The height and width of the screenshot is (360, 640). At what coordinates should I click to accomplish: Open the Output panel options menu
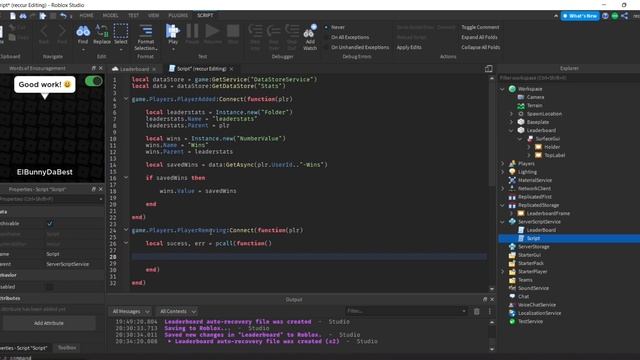click(x=489, y=311)
